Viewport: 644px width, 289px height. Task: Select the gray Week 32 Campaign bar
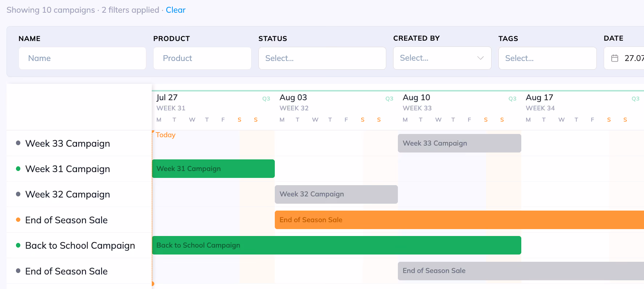point(336,194)
